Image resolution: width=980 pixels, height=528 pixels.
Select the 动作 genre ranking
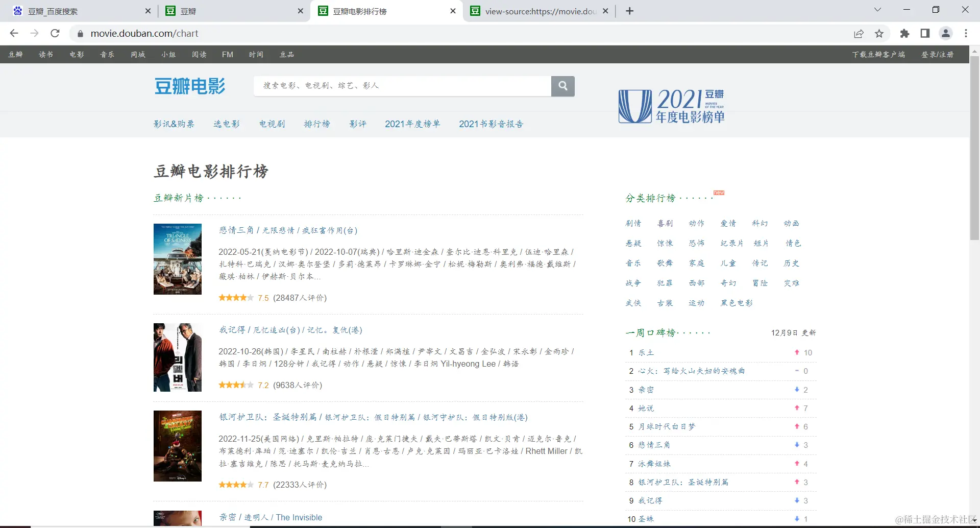coord(697,223)
